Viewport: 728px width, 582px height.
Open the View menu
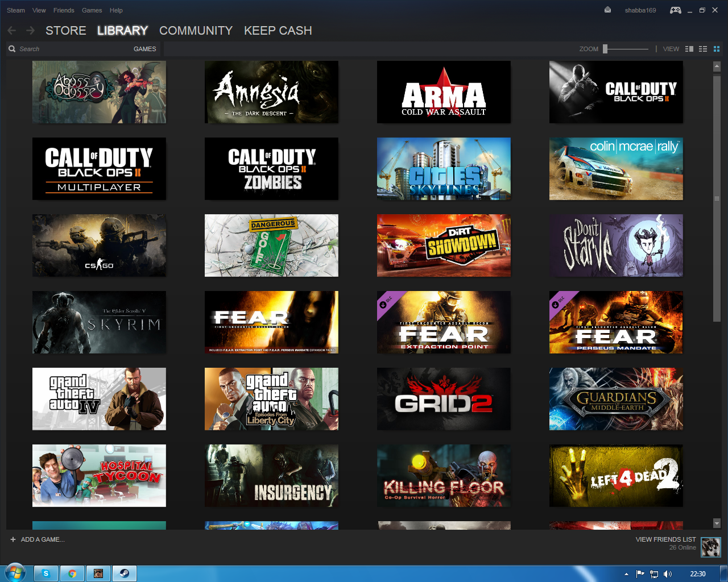tap(39, 10)
